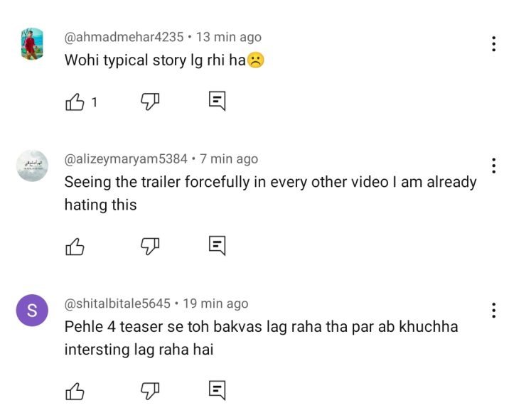Open options menu for @ahmadmehar4235's comment
Screen dimensions: 526x420
click(x=493, y=44)
